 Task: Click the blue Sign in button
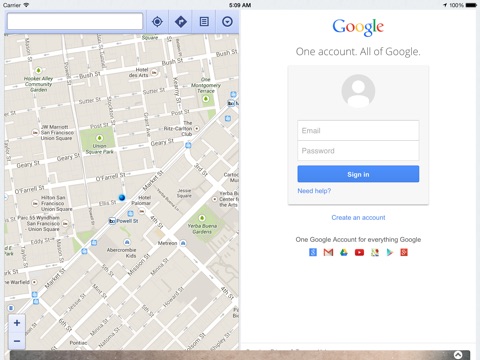point(358,174)
